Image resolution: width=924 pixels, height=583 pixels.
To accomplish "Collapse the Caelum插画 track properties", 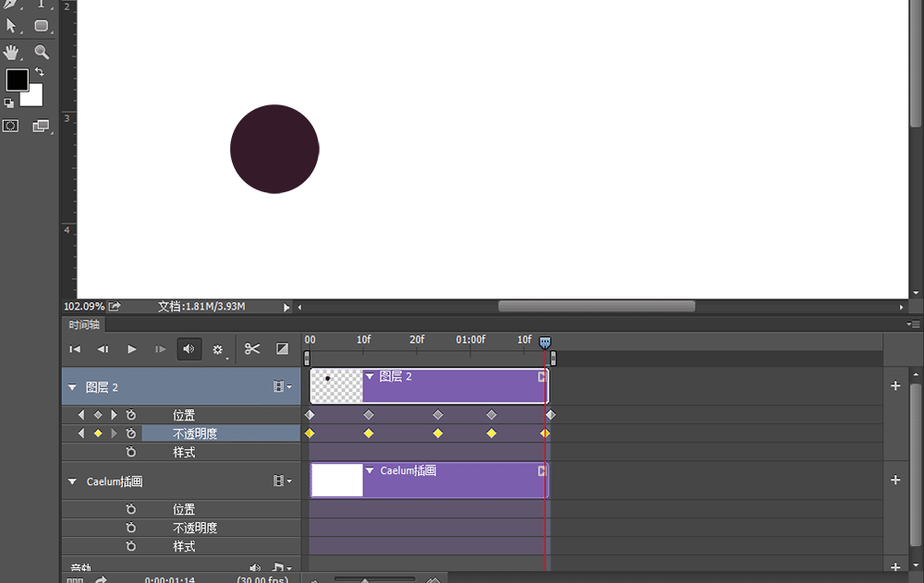I will tap(72, 480).
